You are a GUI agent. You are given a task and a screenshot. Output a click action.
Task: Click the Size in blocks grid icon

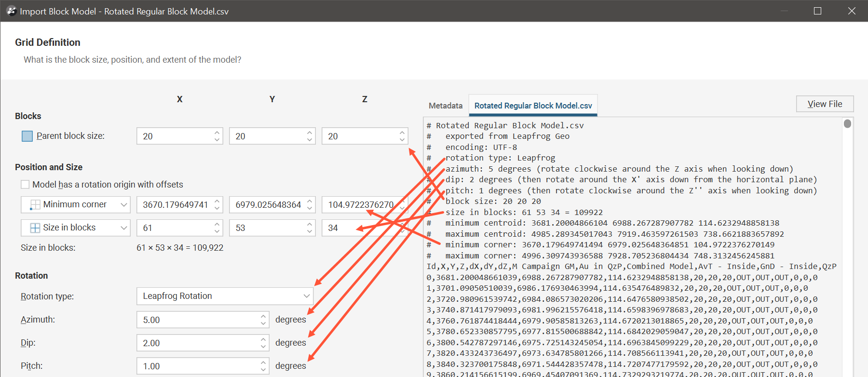(35, 228)
